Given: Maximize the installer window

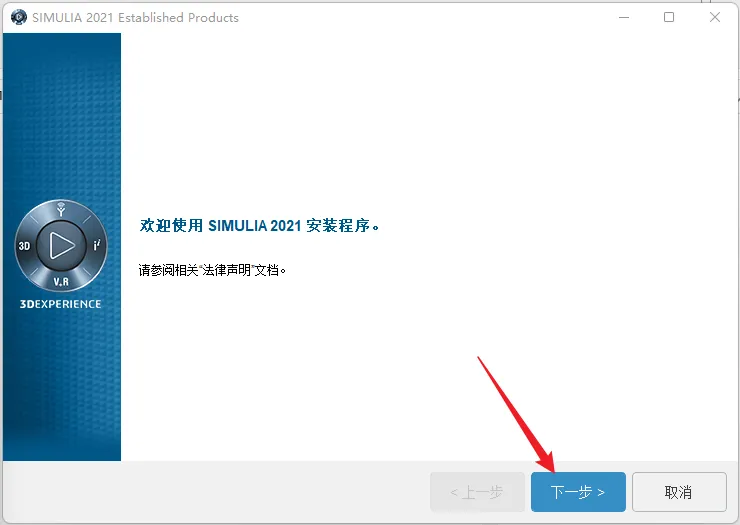Looking at the screenshot, I should tap(669, 17).
